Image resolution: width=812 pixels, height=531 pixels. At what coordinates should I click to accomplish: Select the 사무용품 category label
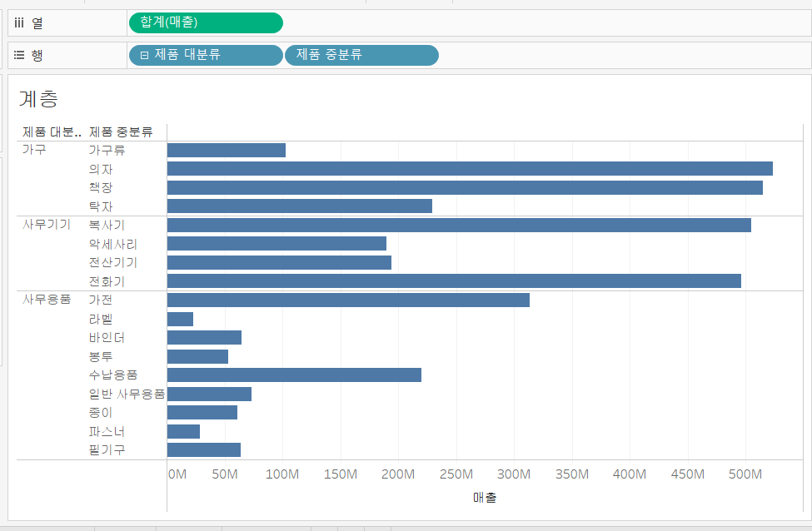[46, 299]
